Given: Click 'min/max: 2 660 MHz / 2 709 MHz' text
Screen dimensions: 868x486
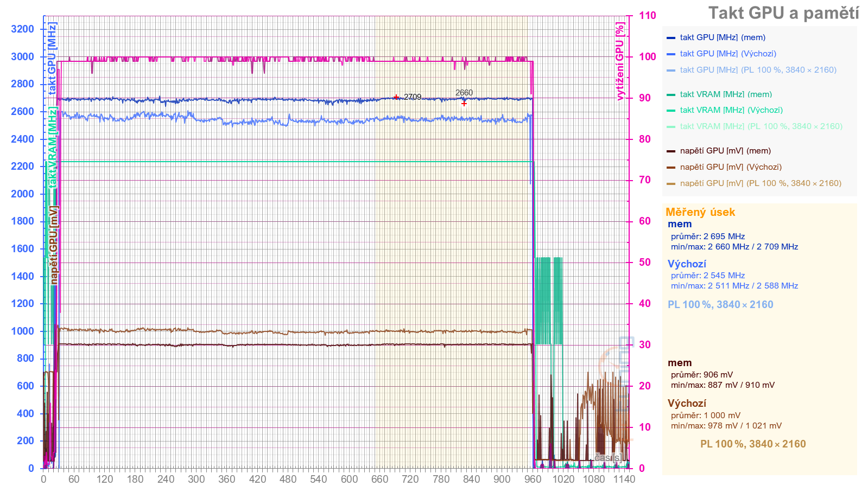Looking at the screenshot, I should pyautogui.click(x=734, y=247).
